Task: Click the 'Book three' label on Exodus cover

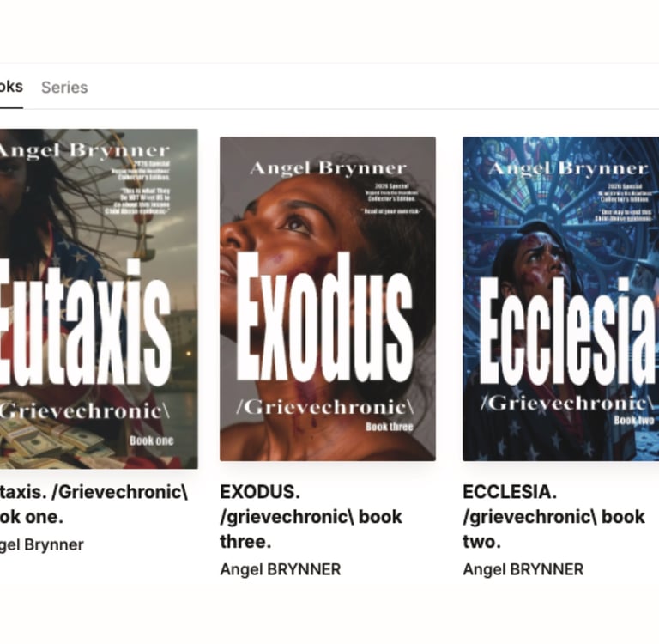Action: point(390,427)
